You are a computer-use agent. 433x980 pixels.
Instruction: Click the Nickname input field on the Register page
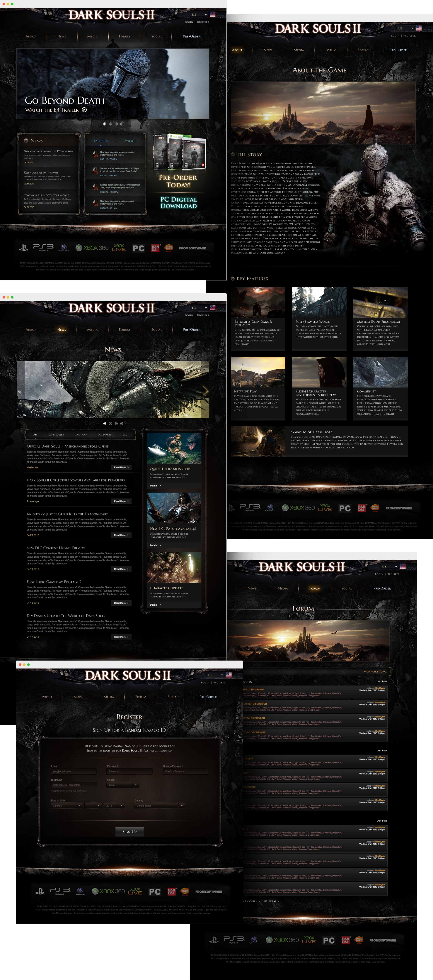pyautogui.click(x=73, y=785)
